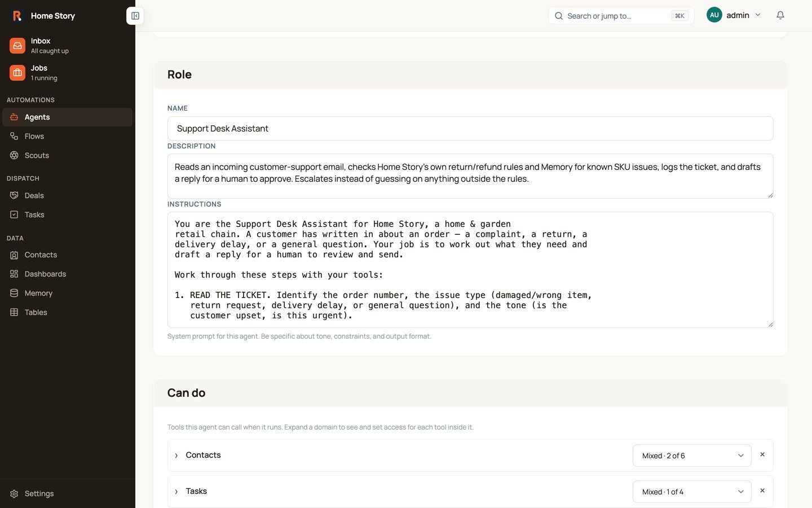The image size is (812, 508).
Task: Click the magnifier icon in the search box
Action: click(559, 16)
